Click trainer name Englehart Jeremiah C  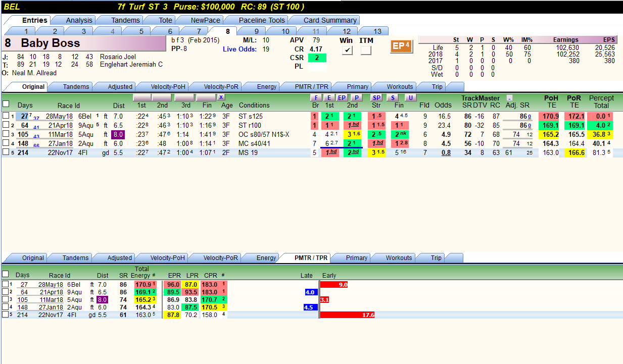point(131,64)
